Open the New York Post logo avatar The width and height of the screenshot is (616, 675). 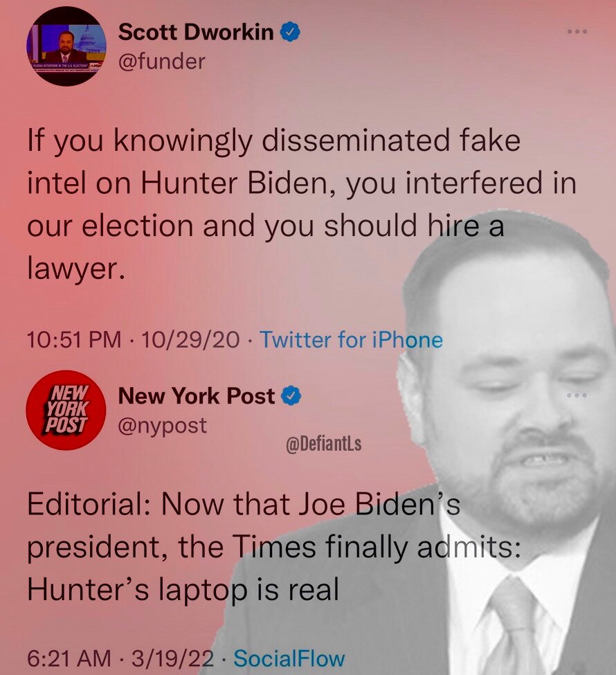coord(66,411)
